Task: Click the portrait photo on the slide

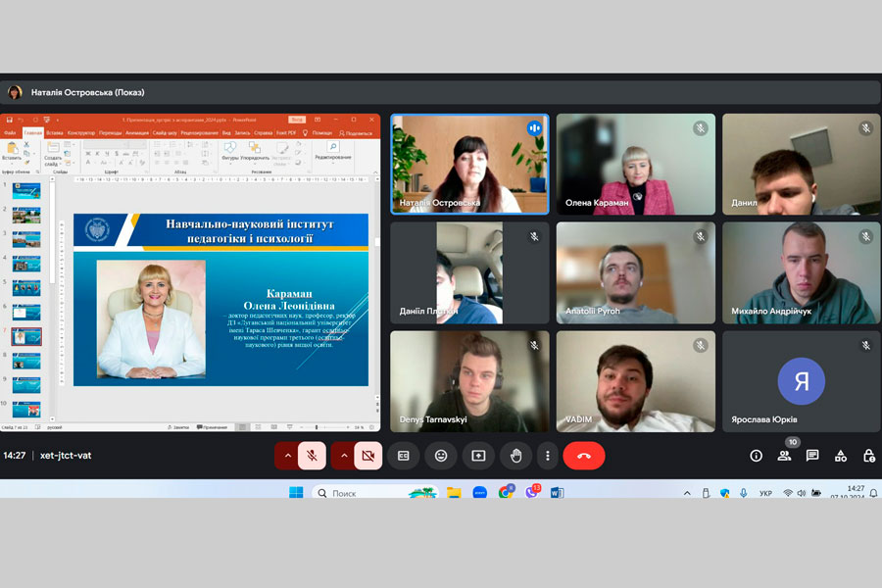Action: [x=151, y=319]
